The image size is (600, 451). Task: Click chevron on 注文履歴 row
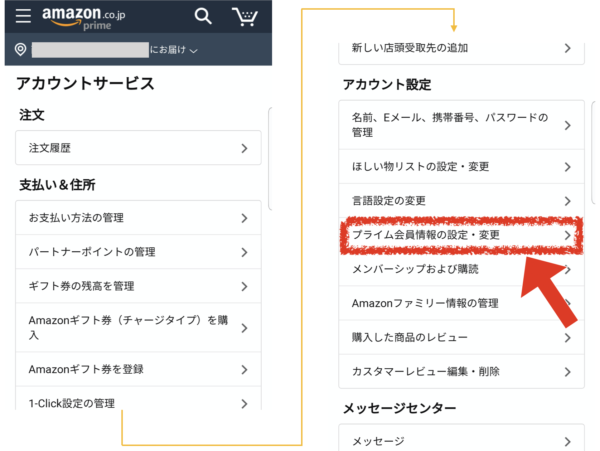point(244,148)
